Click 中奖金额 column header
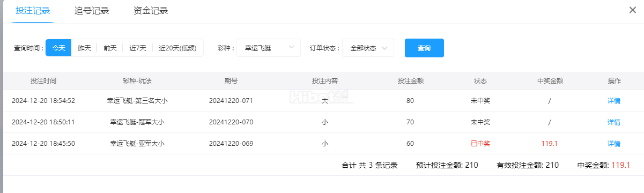The height and width of the screenshot is (193, 644). 550,81
